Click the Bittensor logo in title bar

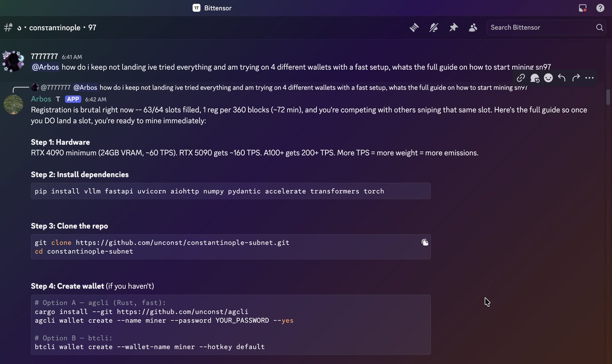click(196, 8)
